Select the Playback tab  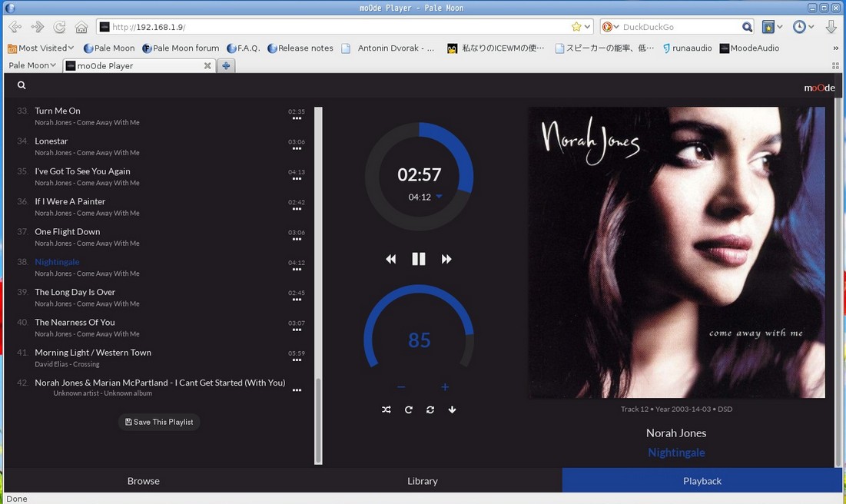(x=702, y=481)
